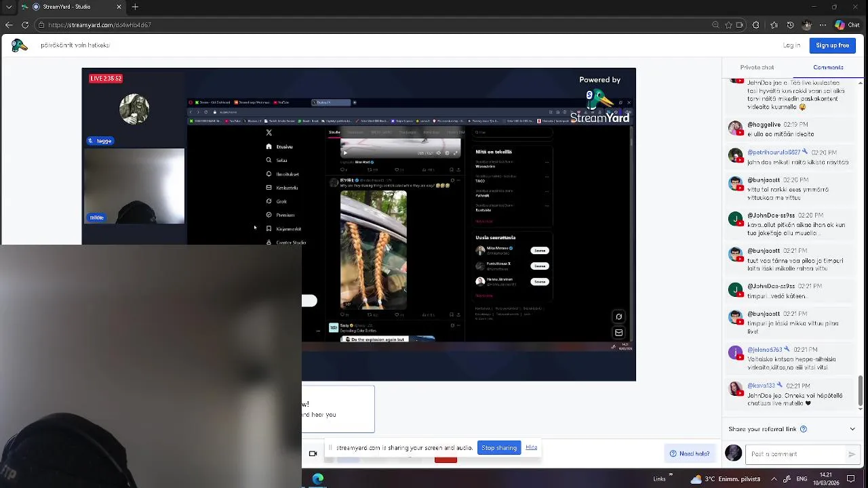Click the braided hair video thumbnail

click(x=374, y=250)
